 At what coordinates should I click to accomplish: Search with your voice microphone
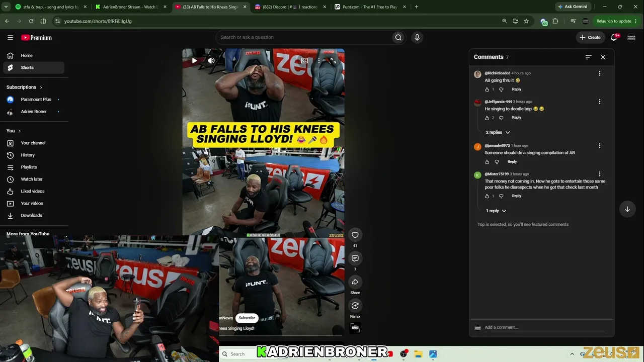point(417,37)
